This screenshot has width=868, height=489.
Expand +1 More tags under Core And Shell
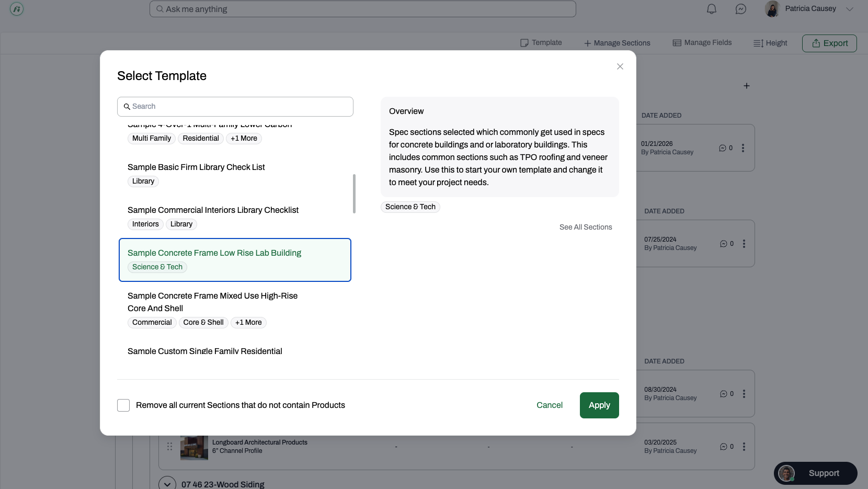tap(248, 323)
